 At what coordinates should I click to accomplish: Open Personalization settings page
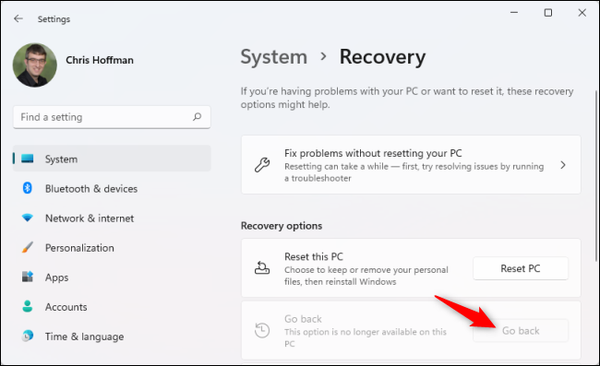click(x=80, y=248)
